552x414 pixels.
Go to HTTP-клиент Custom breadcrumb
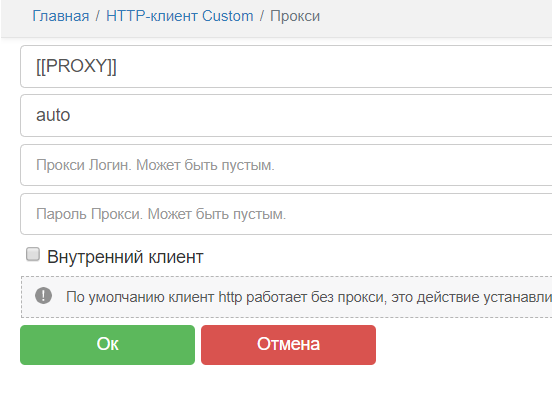pos(180,16)
